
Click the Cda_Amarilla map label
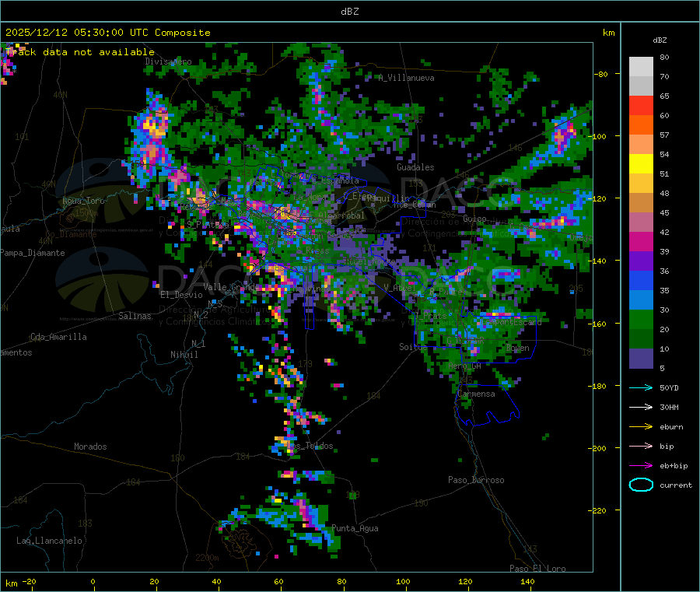(58, 337)
